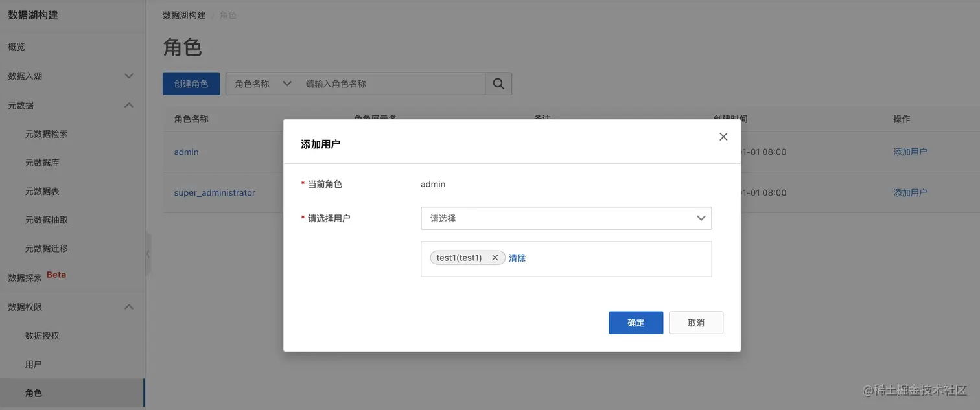Viewport: 980px width, 410px height.
Task: Click the admin value next to 当前角色
Action: [433, 184]
